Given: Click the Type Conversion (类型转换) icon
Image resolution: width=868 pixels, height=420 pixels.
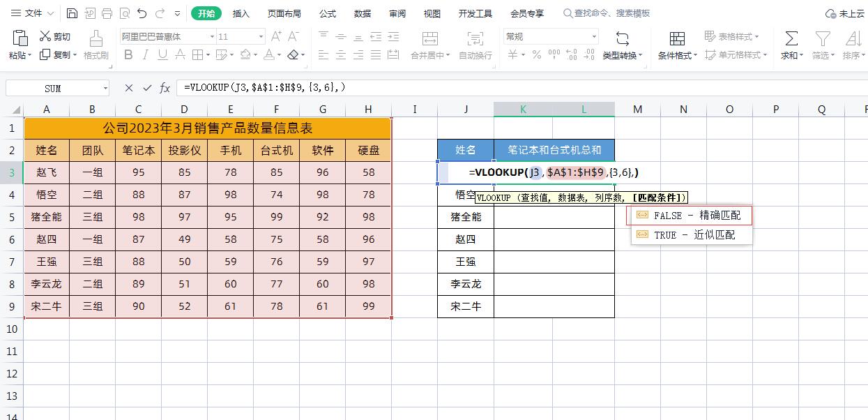Looking at the screenshot, I should click(x=623, y=38).
